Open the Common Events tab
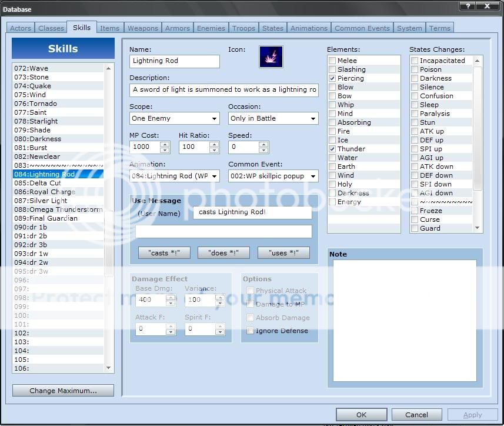504x426 pixels. pos(362,28)
